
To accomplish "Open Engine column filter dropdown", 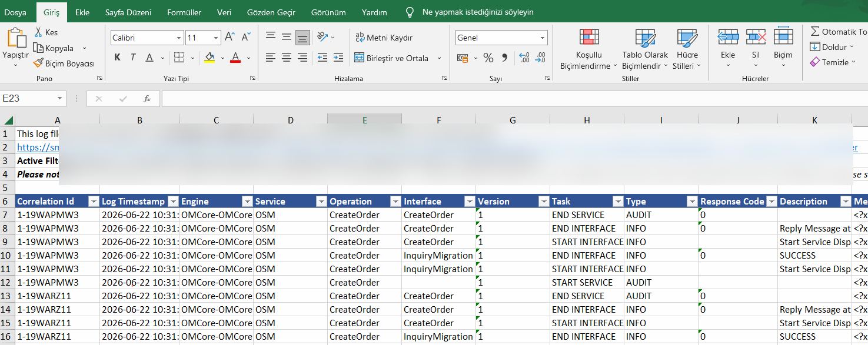I will click(x=247, y=202).
